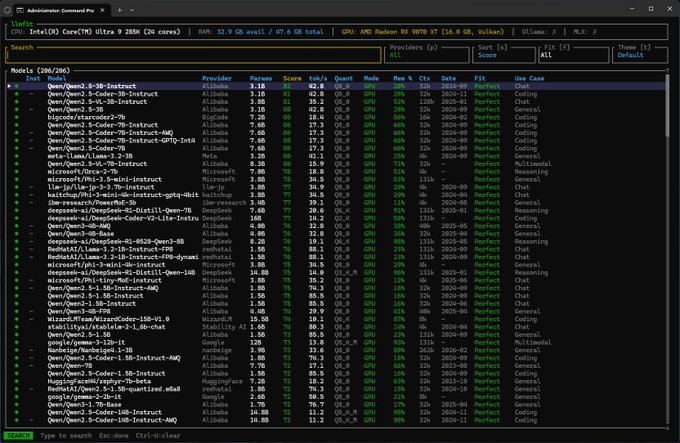680x443 pixels.
Task: Select the WizardLMTeam/WizardCoder-15B-V1.0 row
Action: coord(336,319)
